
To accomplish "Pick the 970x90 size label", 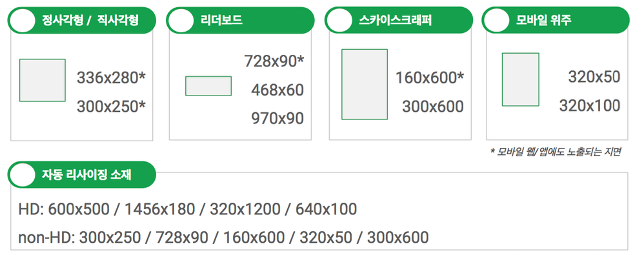I will pyautogui.click(x=277, y=119).
